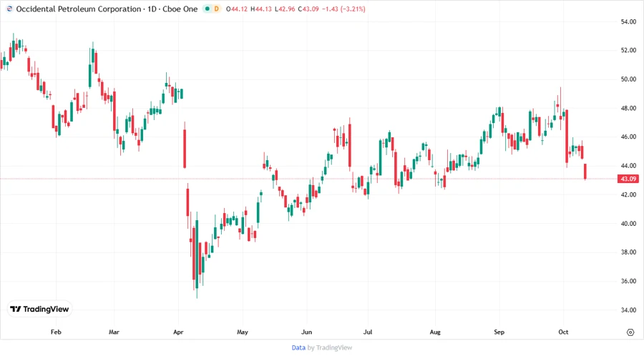Select the Occidental Petroleum Corporation title
Screen dimensions: 644x356
pyautogui.click(x=79, y=9)
